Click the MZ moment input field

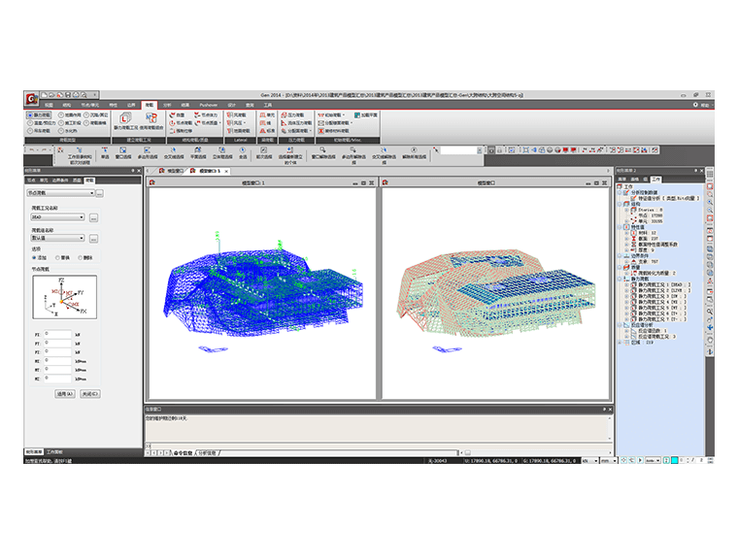coord(57,379)
